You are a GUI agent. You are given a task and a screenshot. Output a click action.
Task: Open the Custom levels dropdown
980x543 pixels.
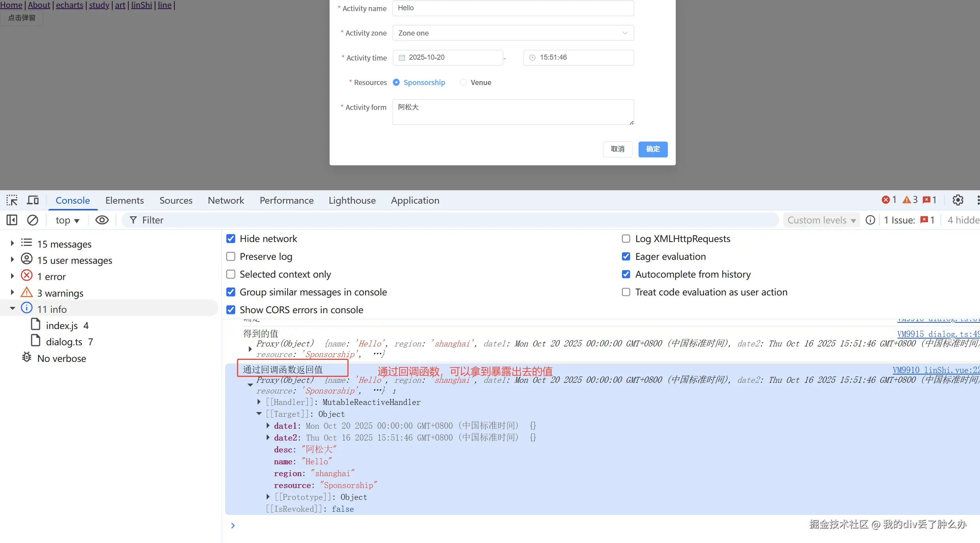tap(821, 220)
